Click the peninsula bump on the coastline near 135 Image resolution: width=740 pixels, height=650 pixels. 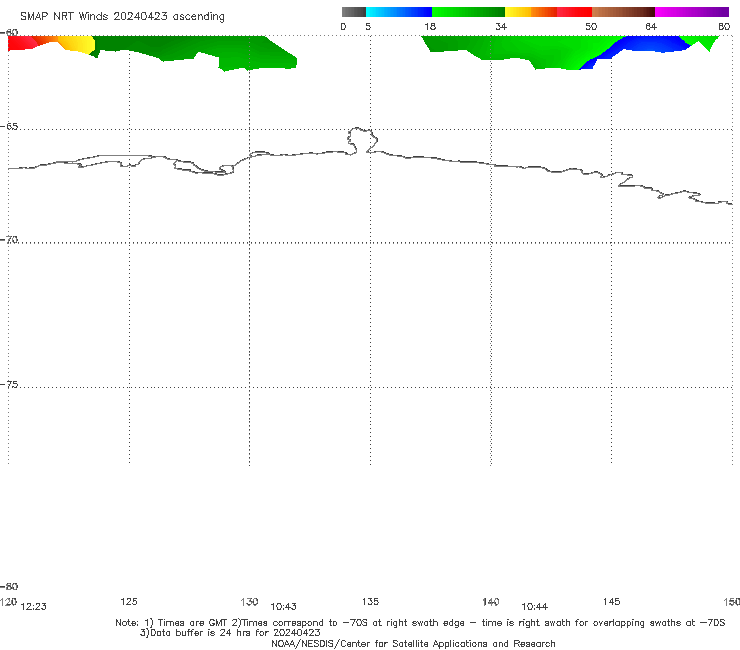click(x=362, y=140)
